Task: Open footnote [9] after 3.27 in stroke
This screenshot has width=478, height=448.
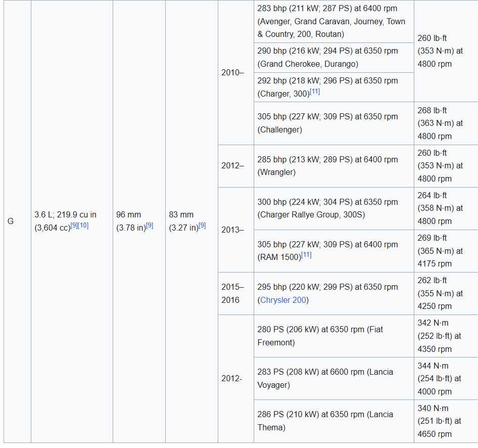Action: (202, 226)
